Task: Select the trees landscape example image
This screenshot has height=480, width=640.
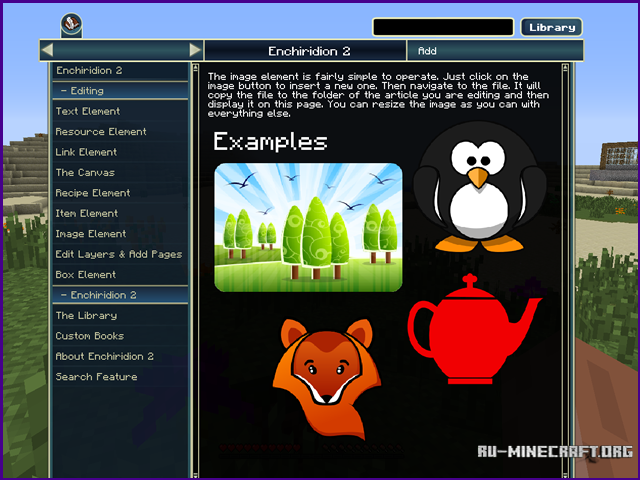Action: point(308,227)
